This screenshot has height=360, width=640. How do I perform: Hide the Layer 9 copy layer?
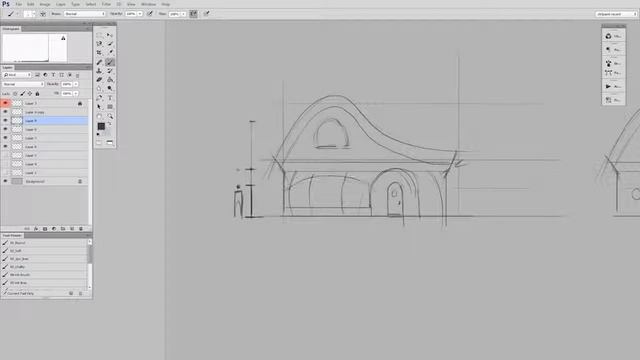[5, 112]
